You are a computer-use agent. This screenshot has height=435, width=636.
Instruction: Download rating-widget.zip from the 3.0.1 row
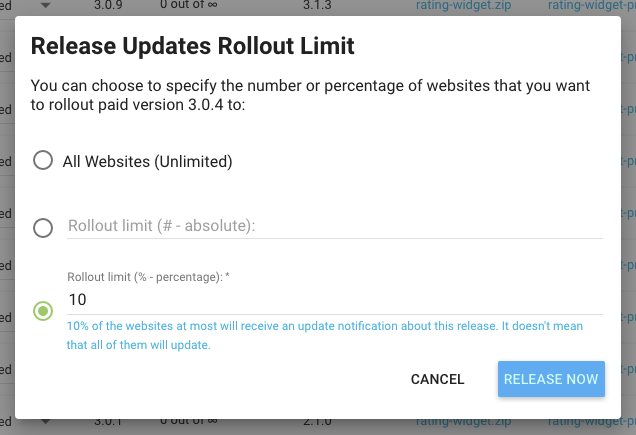(x=466, y=424)
